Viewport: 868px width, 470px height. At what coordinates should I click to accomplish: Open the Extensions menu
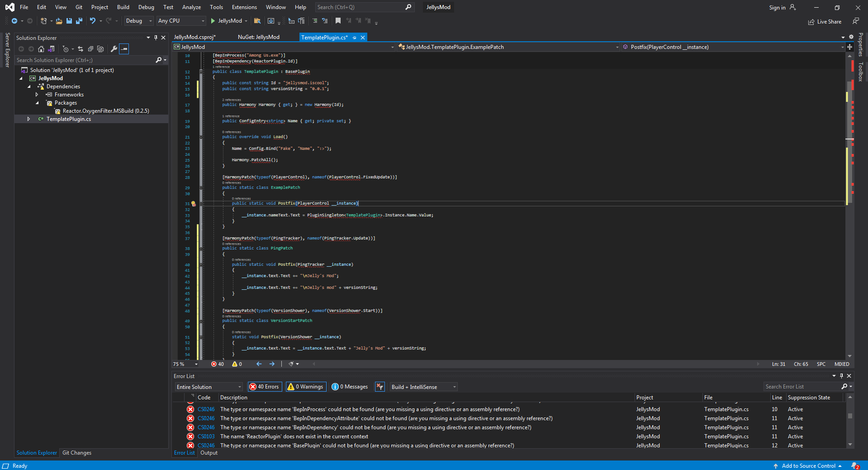pyautogui.click(x=244, y=7)
